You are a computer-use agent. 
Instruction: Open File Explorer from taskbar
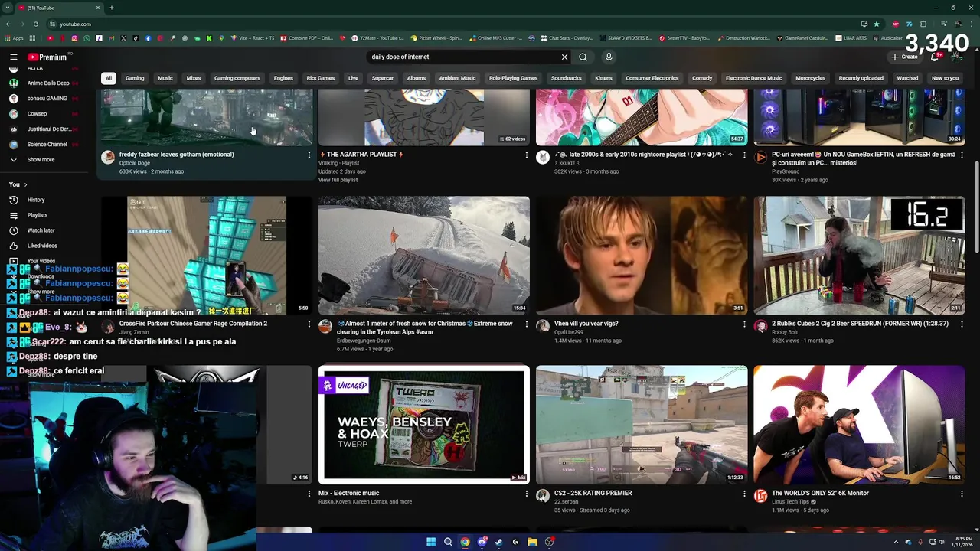point(532,542)
